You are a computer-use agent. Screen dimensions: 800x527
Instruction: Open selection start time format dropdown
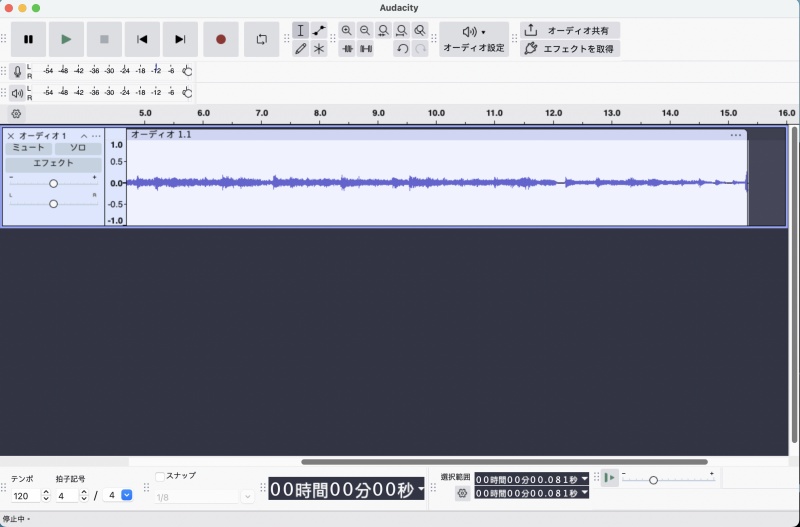pos(585,479)
